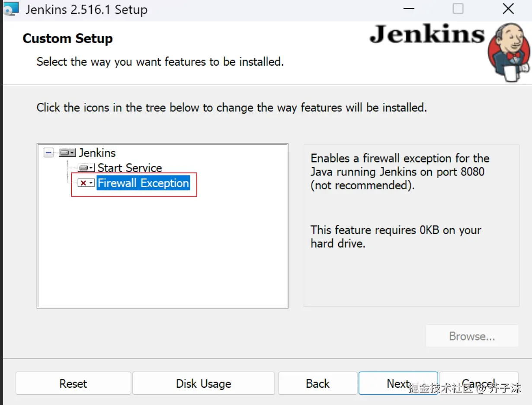Screen dimensions: 532x405
Task: Collapse the Jenkins tree node
Action: coord(49,153)
